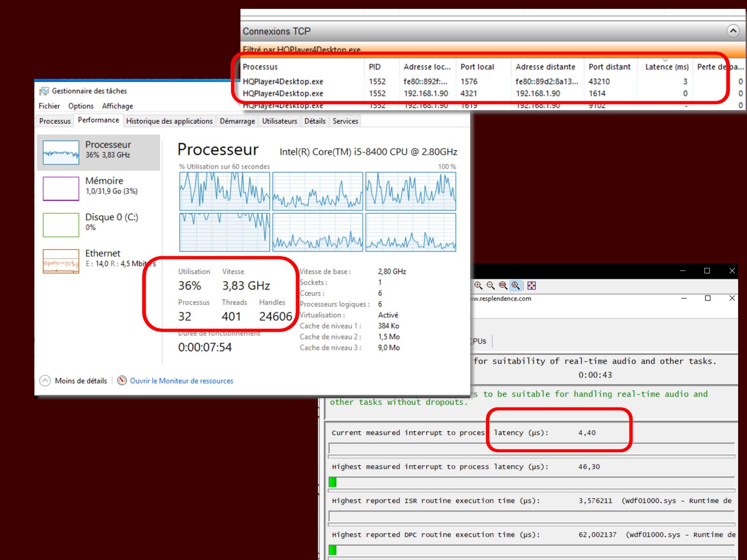Click the 0:00:07:54 uptime value
The height and width of the screenshot is (560, 747).
[x=205, y=347]
